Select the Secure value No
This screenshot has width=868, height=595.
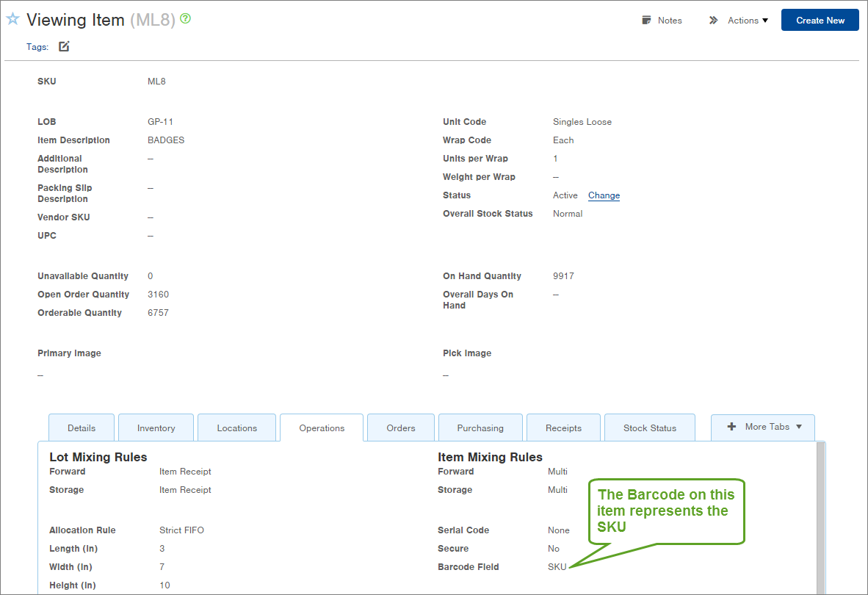[554, 549]
